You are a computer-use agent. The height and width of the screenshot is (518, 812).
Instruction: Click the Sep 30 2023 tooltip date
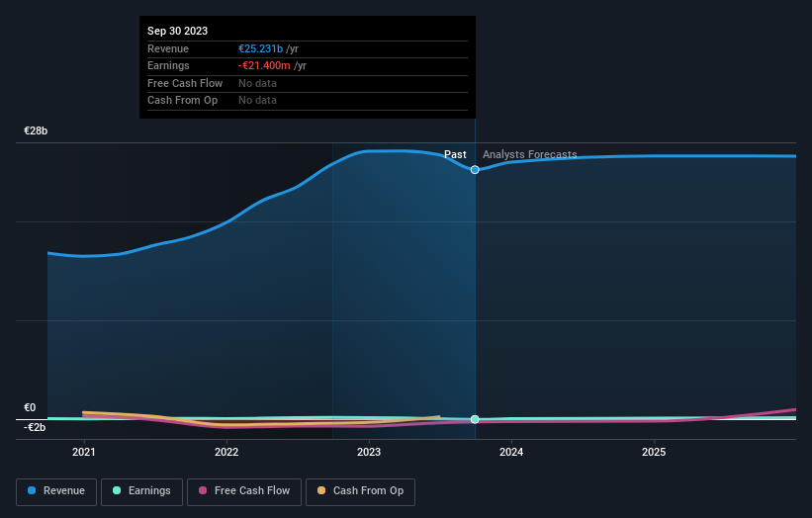click(178, 31)
